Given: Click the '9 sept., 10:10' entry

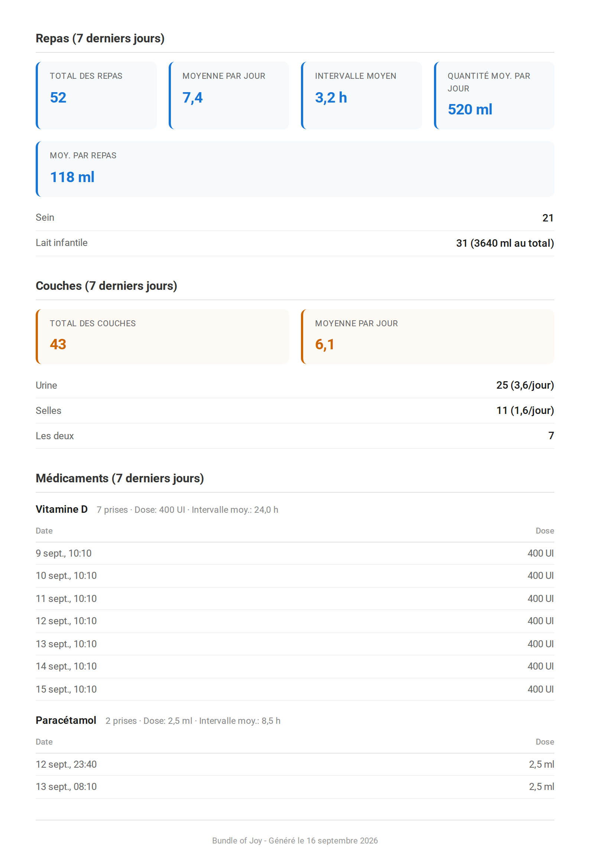Looking at the screenshot, I should pyautogui.click(x=64, y=553).
